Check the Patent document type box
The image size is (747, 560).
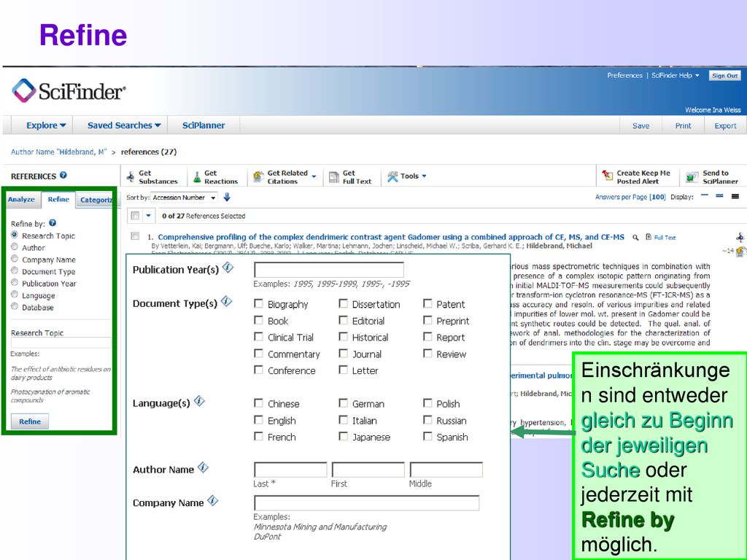click(x=427, y=303)
